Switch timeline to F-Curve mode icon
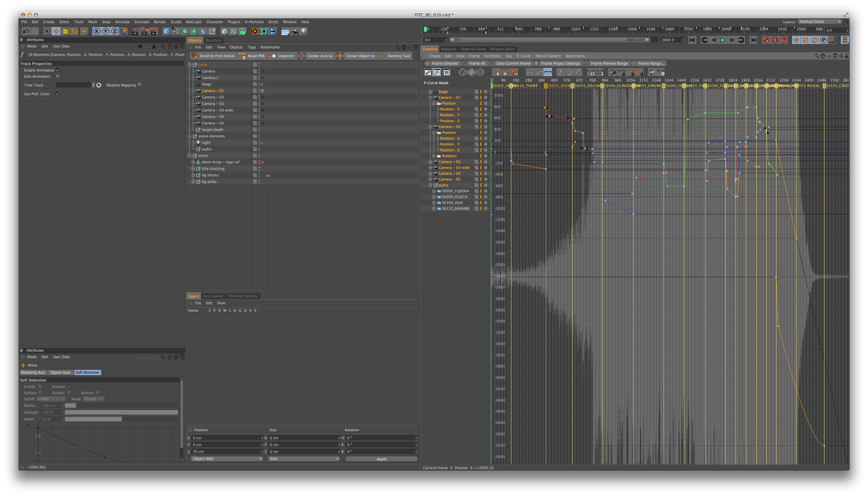This screenshot has height=496, width=868. 437,72
